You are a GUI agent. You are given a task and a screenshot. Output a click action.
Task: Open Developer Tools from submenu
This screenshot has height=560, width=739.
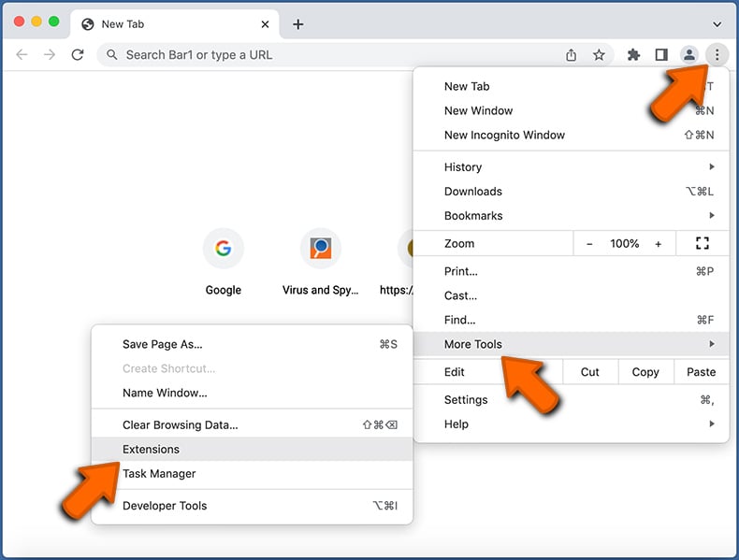pyautogui.click(x=252, y=506)
